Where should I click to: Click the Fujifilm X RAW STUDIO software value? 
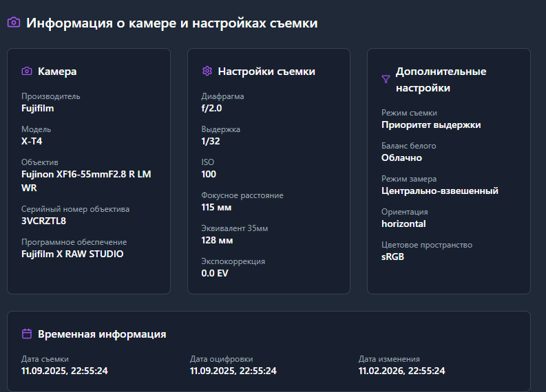pyautogui.click(x=72, y=254)
